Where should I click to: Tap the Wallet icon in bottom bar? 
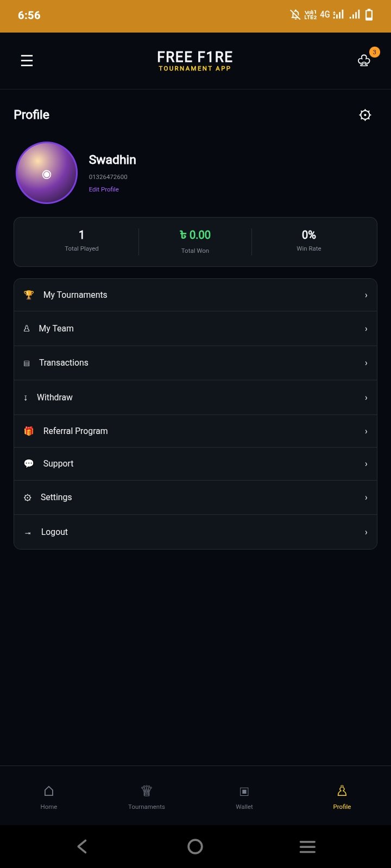[244, 792]
